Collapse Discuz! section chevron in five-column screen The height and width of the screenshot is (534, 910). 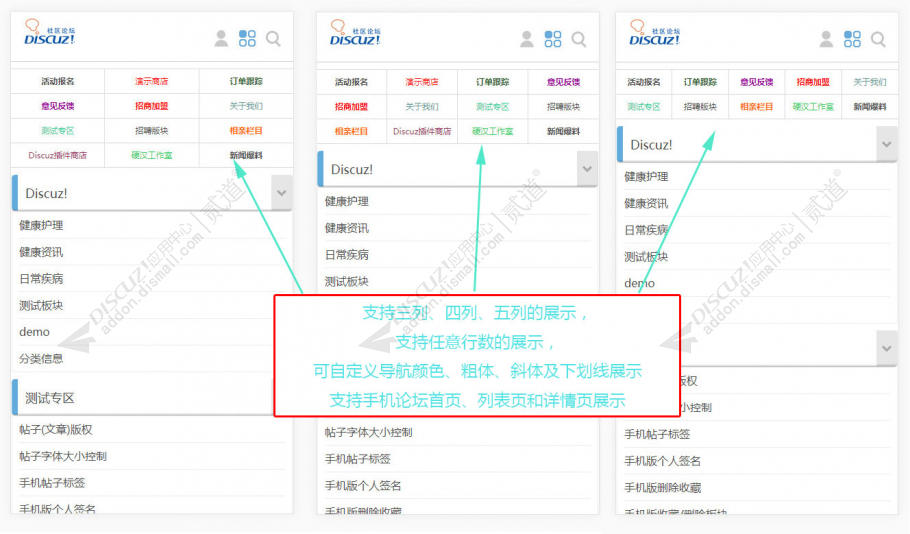887,144
